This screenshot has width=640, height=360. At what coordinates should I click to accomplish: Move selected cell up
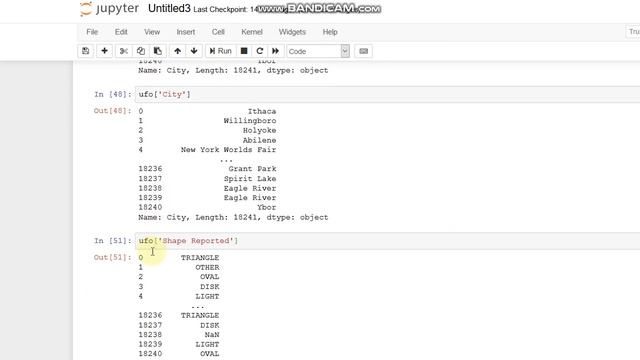[x=178, y=51]
